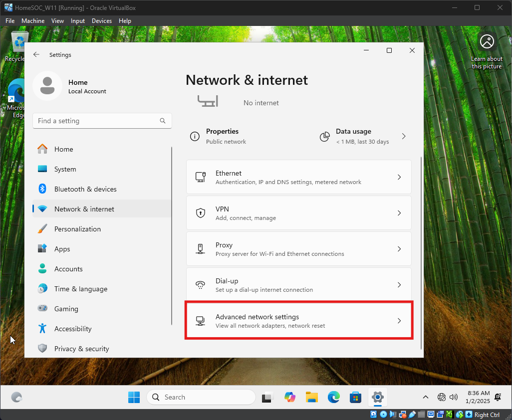Launch Microsoft Store from taskbar

355,397
